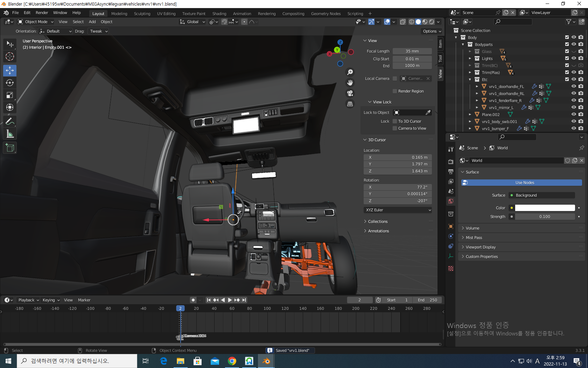Switch viewport to orthographic/perspective grid icon
This screenshot has height=368, width=588.
350,104
